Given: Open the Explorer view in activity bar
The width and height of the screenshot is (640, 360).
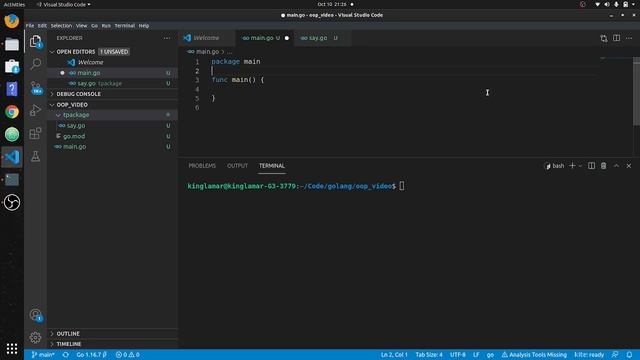Looking at the screenshot, I should [x=36, y=41].
